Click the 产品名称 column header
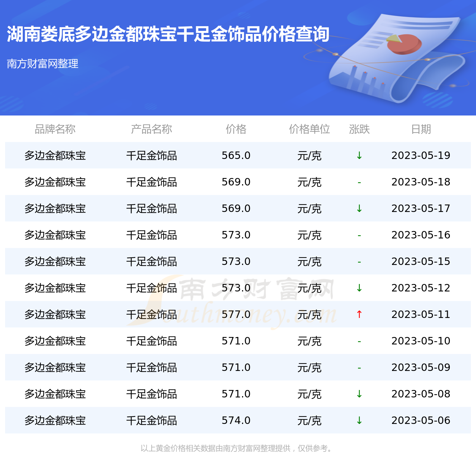Viewport: 476px width, 463px height. (x=152, y=129)
